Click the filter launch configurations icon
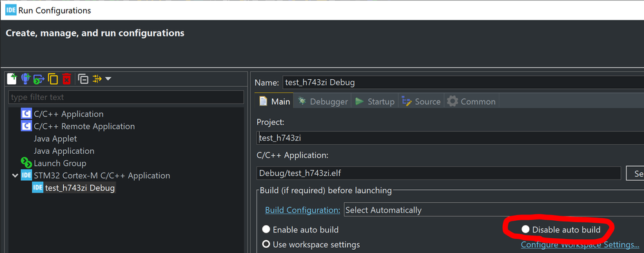 [x=97, y=79]
